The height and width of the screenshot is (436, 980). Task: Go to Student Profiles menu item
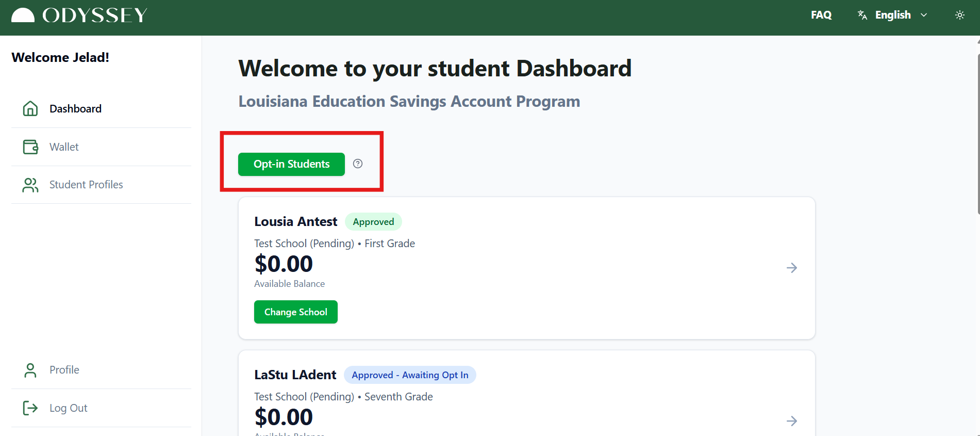pos(101,185)
